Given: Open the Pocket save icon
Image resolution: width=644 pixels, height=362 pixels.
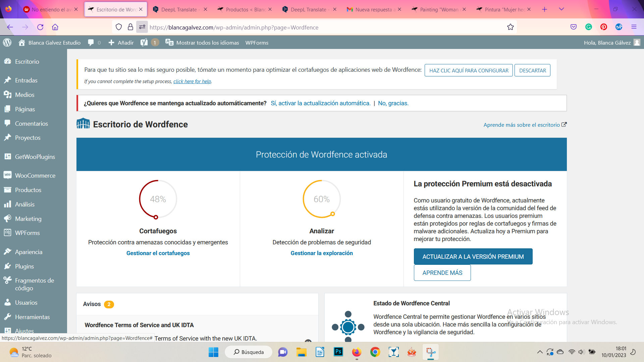Looking at the screenshot, I should pos(574,27).
